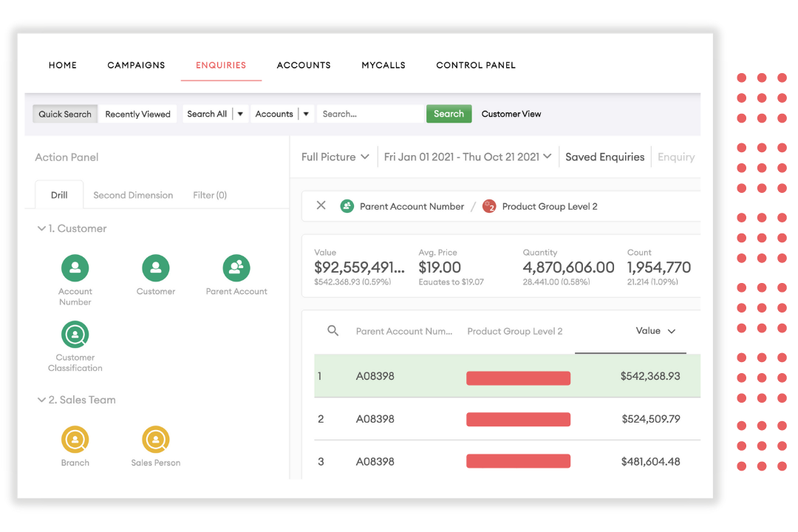Click the Branch icon under Sales Team
This screenshot has width=798, height=532.
point(75,438)
